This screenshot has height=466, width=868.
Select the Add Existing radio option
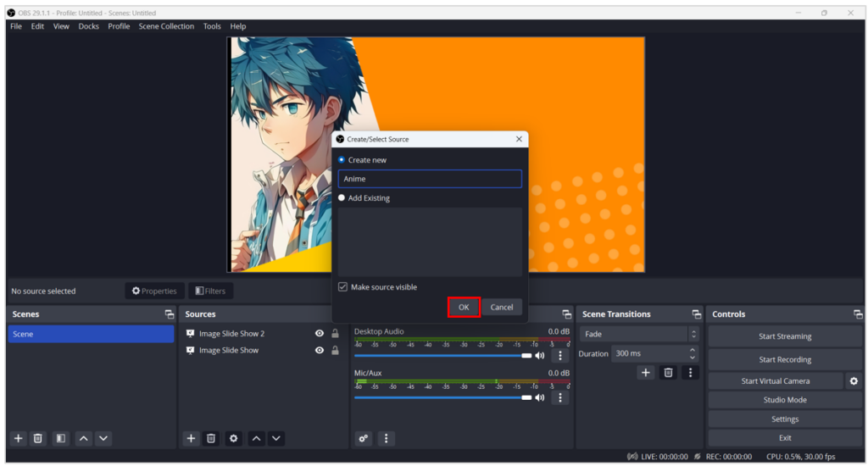(342, 198)
